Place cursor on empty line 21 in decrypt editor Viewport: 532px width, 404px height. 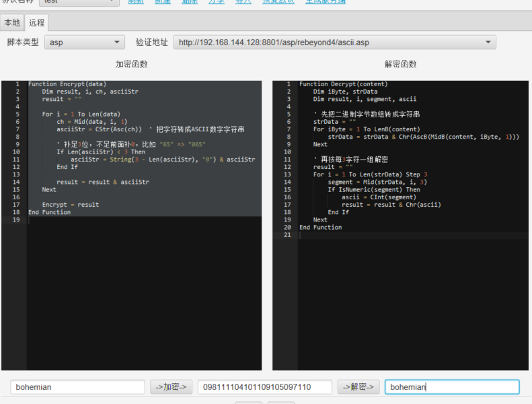click(404, 235)
